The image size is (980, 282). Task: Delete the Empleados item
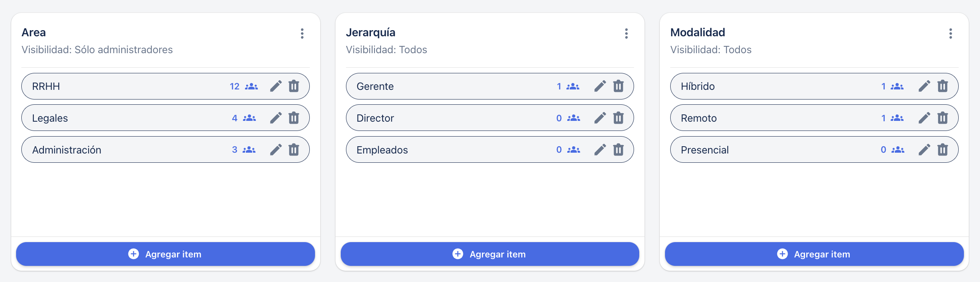pyautogui.click(x=618, y=150)
